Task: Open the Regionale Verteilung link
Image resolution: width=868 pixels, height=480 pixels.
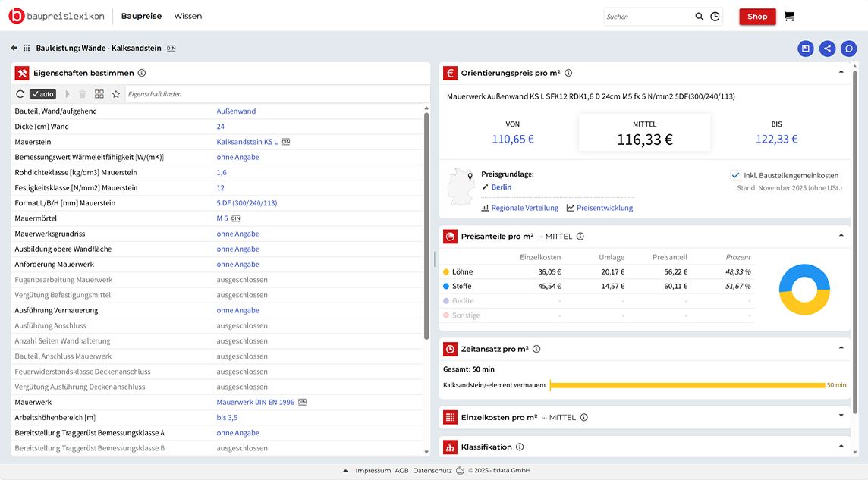Action: (524, 208)
